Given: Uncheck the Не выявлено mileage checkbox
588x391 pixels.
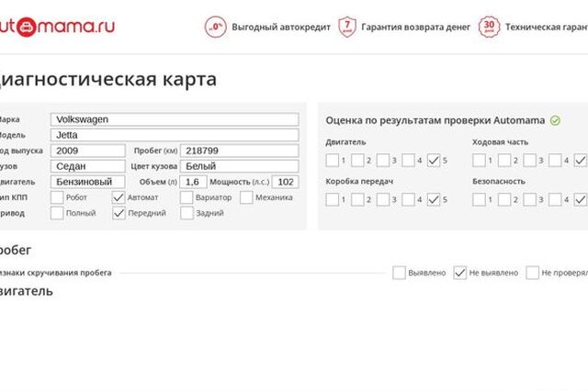Looking at the screenshot, I should [460, 273].
